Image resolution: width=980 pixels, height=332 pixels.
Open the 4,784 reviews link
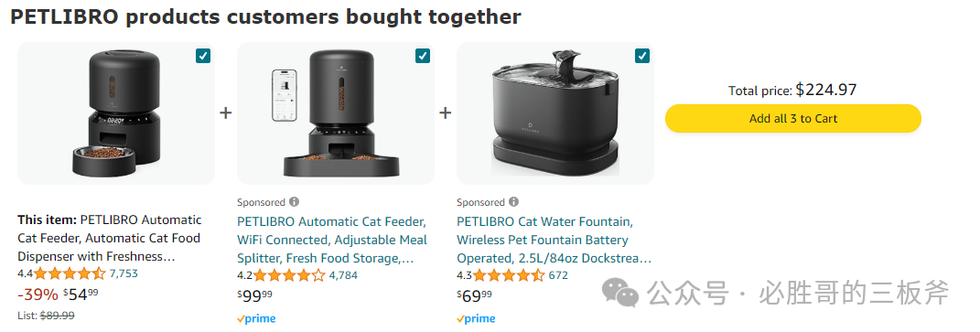point(343,275)
